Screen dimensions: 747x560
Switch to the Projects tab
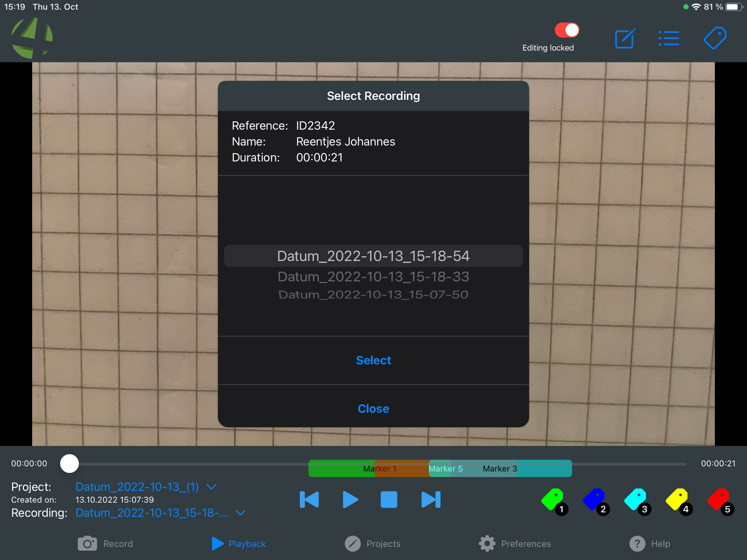click(372, 544)
